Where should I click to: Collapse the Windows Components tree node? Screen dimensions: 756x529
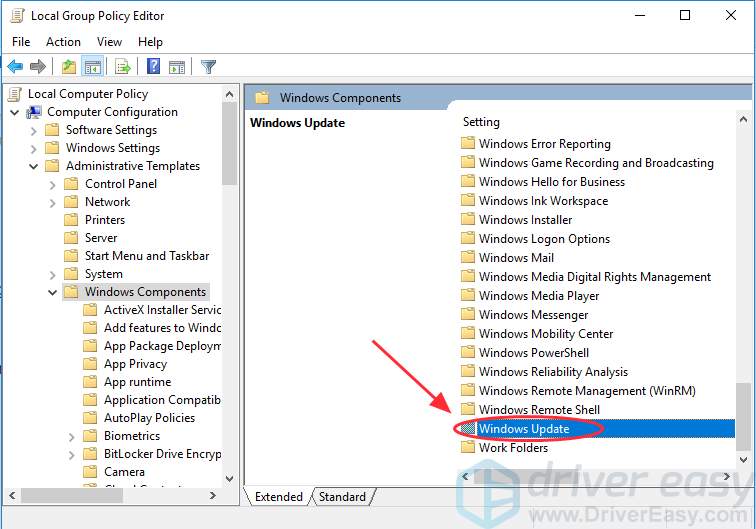pyautogui.click(x=52, y=292)
